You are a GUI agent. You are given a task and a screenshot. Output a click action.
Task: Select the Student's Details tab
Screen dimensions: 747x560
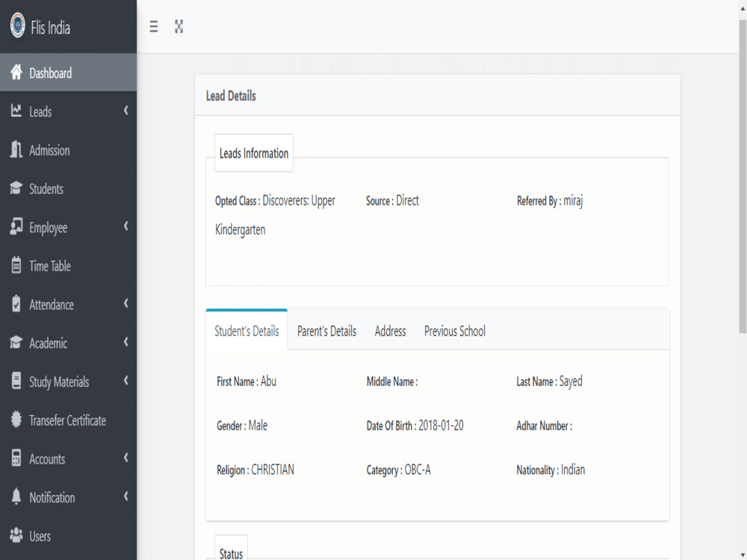click(247, 331)
